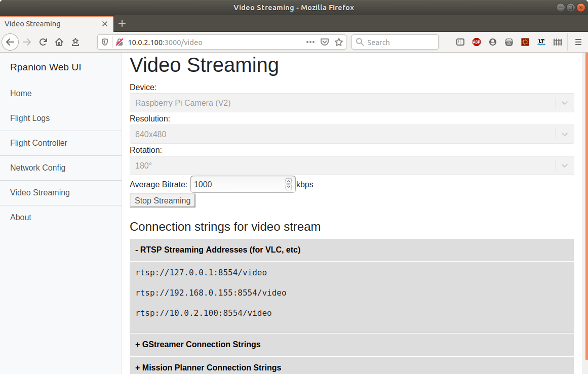Open the Adblock Plus extension icon
The image size is (588, 374).
(477, 42)
